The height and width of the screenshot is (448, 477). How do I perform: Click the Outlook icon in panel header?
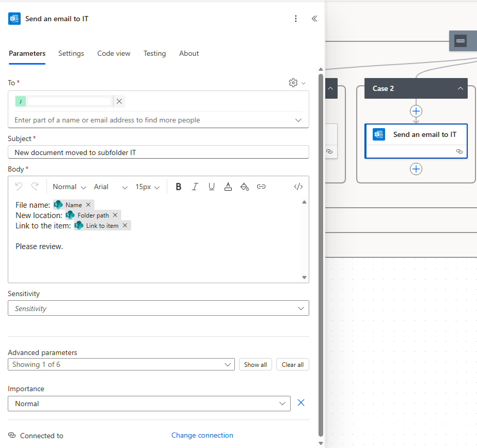tap(14, 19)
